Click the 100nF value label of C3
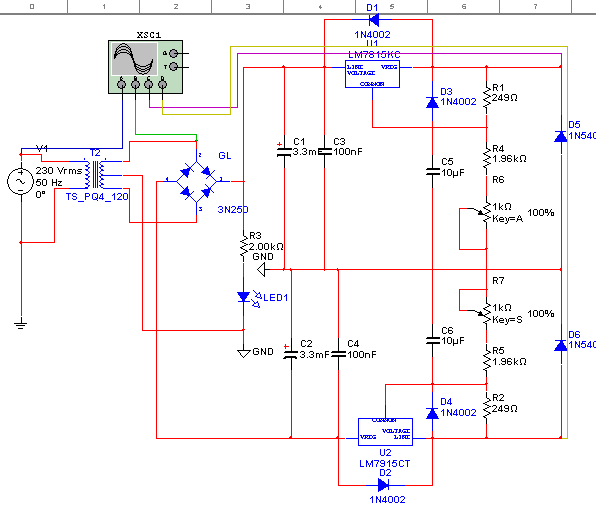This screenshot has height=515, width=596. pos(348,152)
